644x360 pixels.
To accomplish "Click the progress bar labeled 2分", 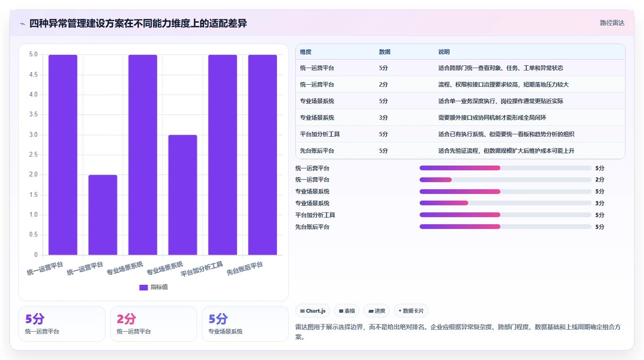I will (506, 180).
